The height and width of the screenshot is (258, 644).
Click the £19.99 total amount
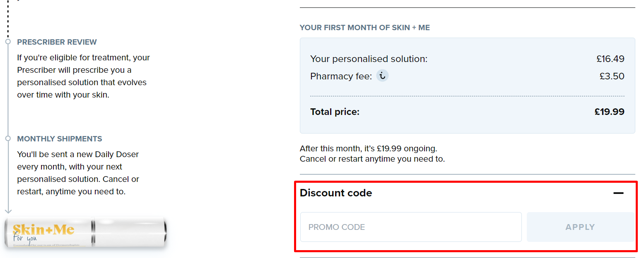pyautogui.click(x=609, y=112)
